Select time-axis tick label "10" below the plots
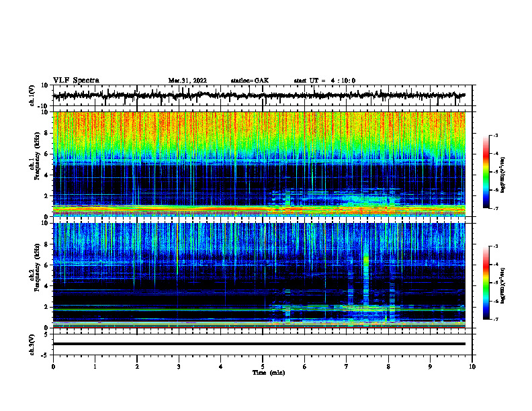The height and width of the screenshot is (411, 532). point(472,367)
